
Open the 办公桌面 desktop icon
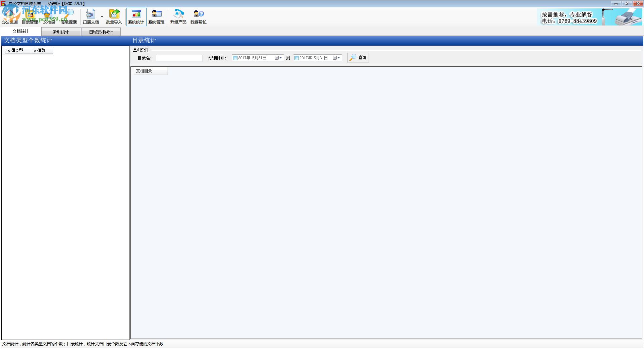point(9,16)
